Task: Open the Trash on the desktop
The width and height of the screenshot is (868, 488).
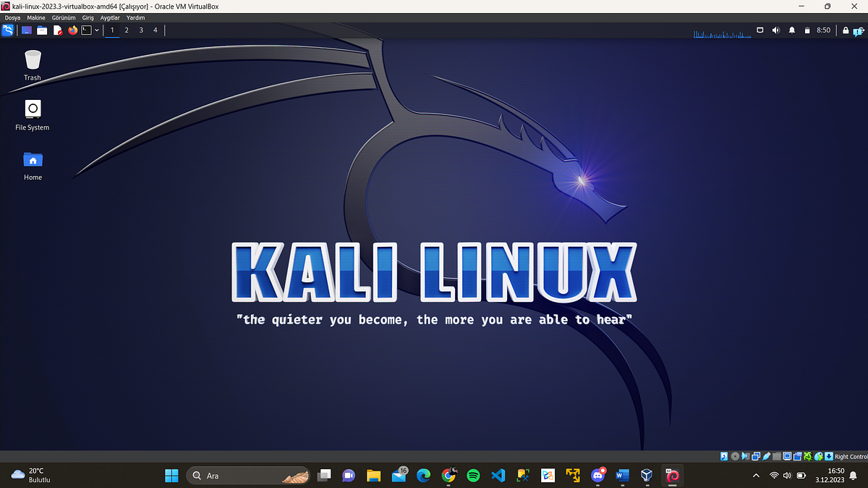Action: tap(32, 62)
